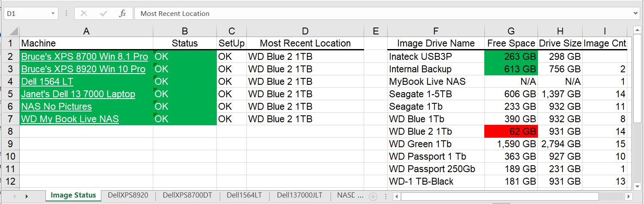Select the DellXPS8700DT sheet tab
The image size is (644, 204).
point(187,195)
